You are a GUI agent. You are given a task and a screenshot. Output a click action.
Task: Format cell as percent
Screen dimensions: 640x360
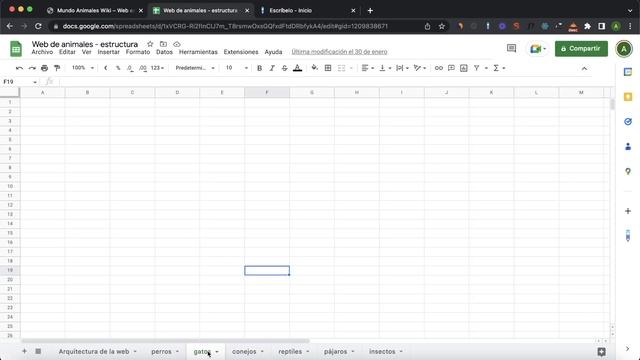click(118, 68)
